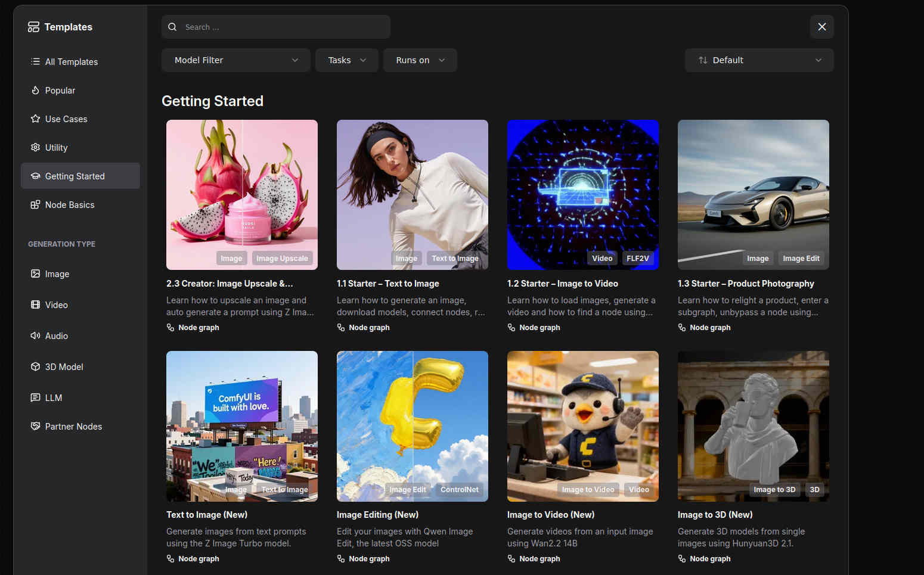Switch to All Templates category
Image resolution: width=924 pixels, height=575 pixels.
(72, 62)
